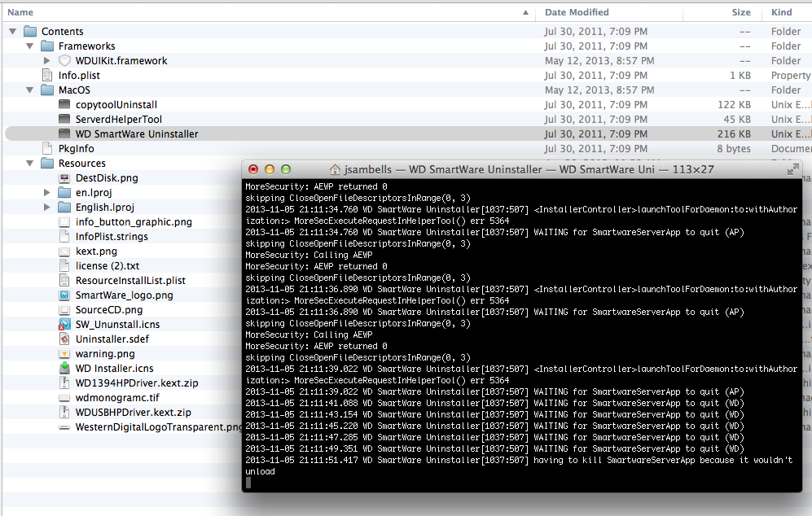Click the home proxy icon in Terminal title
This screenshot has width=812, height=516.
[x=335, y=169]
